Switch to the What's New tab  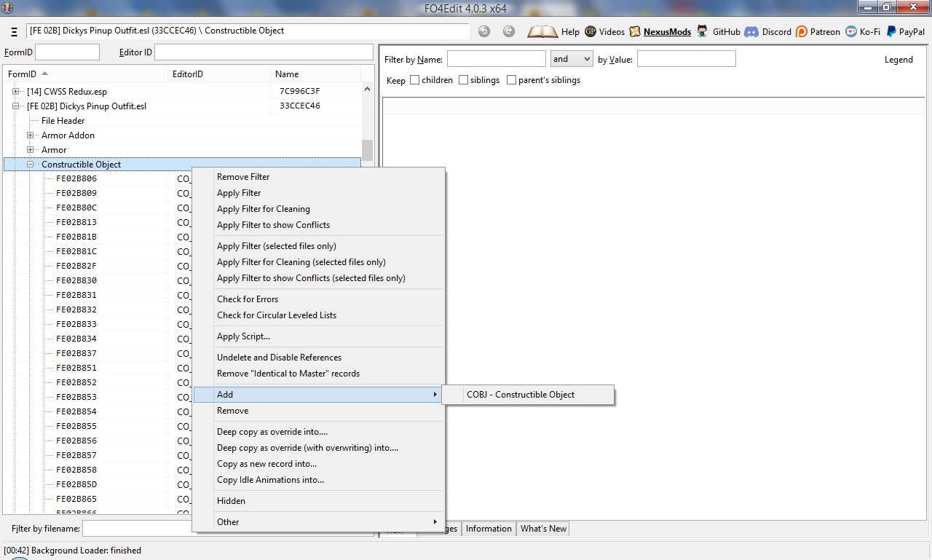click(543, 529)
